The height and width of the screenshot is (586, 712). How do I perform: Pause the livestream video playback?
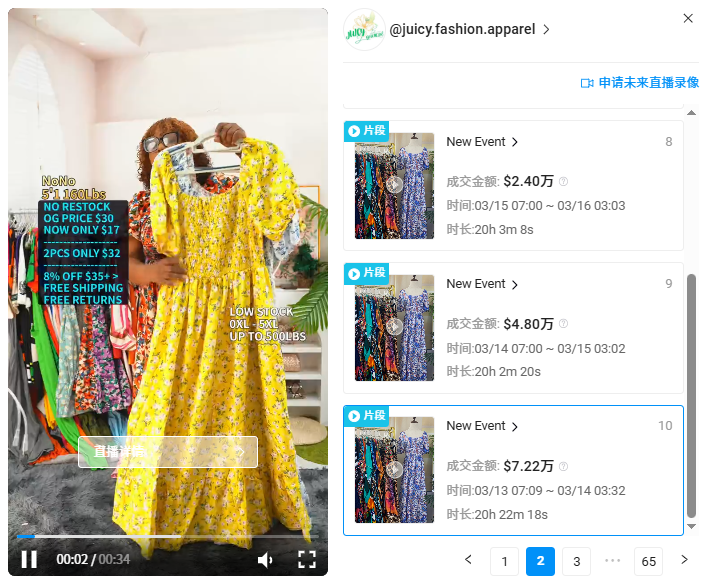29,559
